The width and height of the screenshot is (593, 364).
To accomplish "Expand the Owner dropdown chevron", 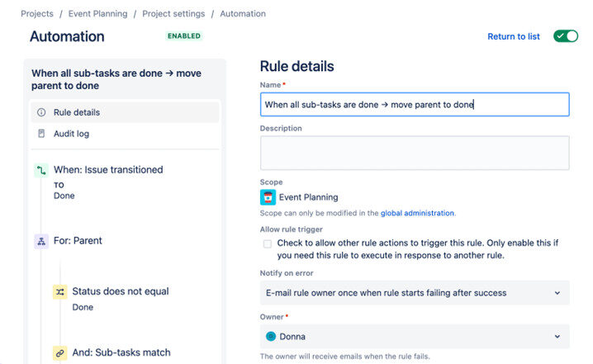I will [x=557, y=337].
